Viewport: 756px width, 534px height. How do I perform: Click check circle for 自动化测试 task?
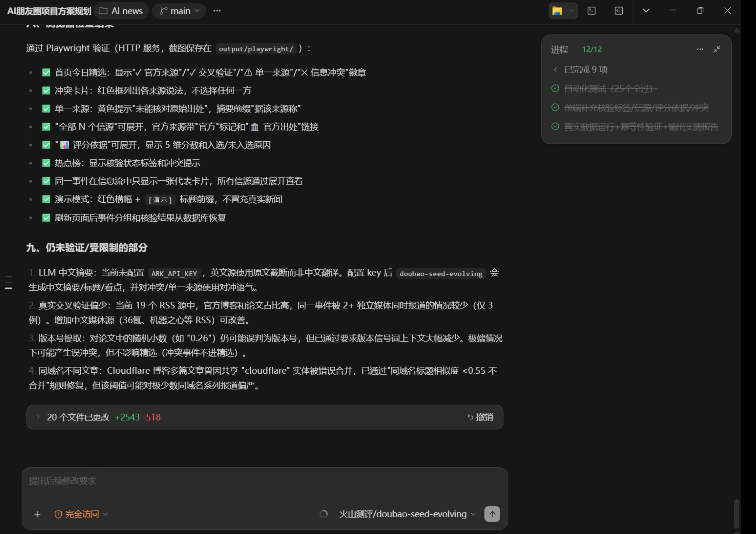click(x=555, y=88)
